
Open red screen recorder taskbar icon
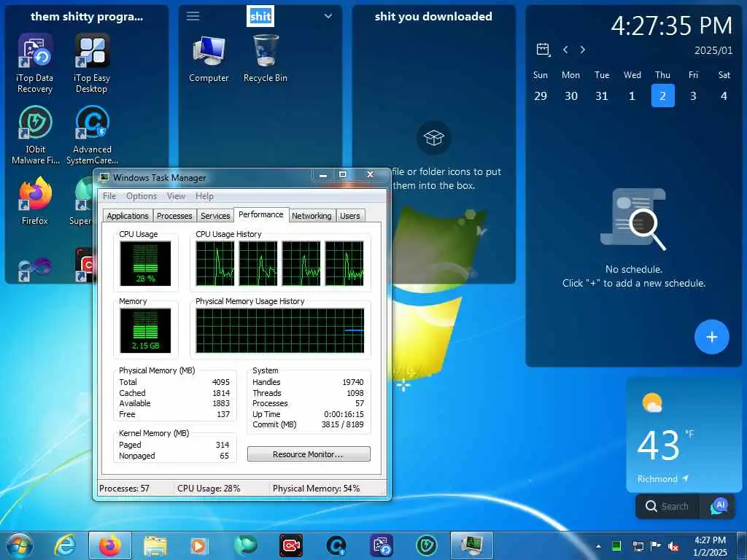291,545
